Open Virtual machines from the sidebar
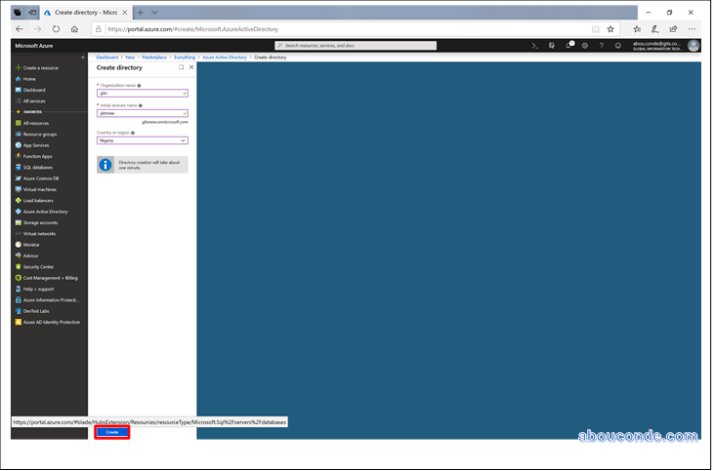This screenshot has width=714, height=471. [39, 189]
